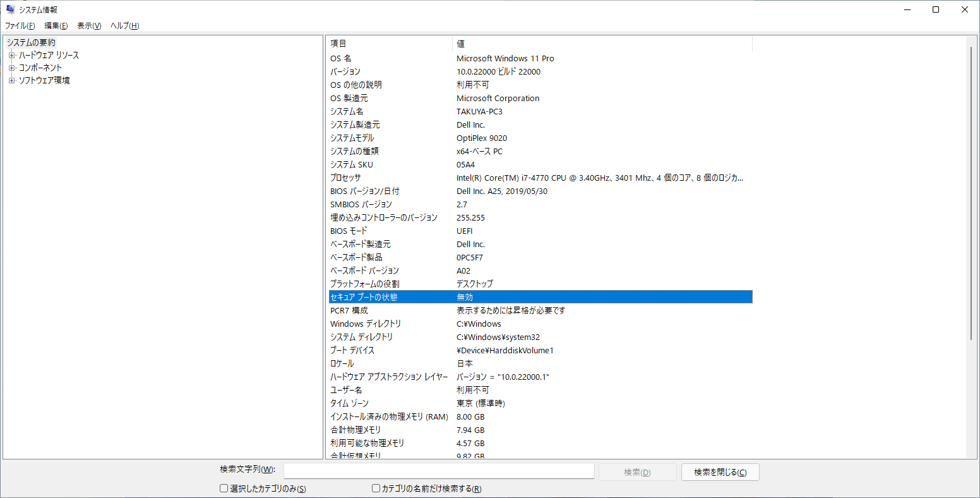Image resolution: width=980 pixels, height=498 pixels.
Task: Select the 利用可能な物理メモリ row
Action: pos(540,443)
